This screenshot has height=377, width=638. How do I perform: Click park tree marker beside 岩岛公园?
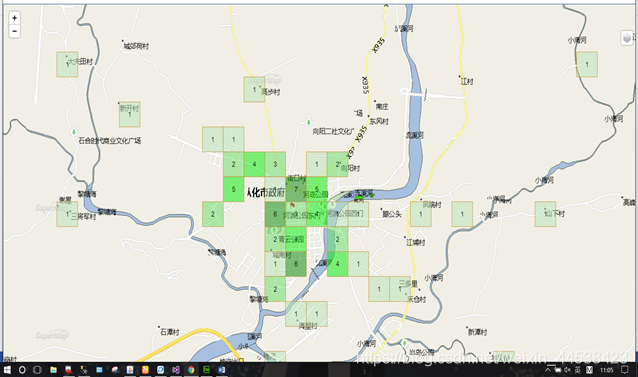pyautogui.click(x=404, y=344)
